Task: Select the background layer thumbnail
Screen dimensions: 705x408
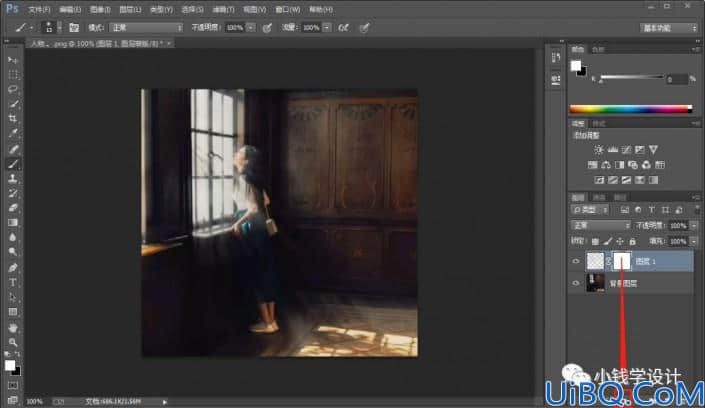Action: 595,283
